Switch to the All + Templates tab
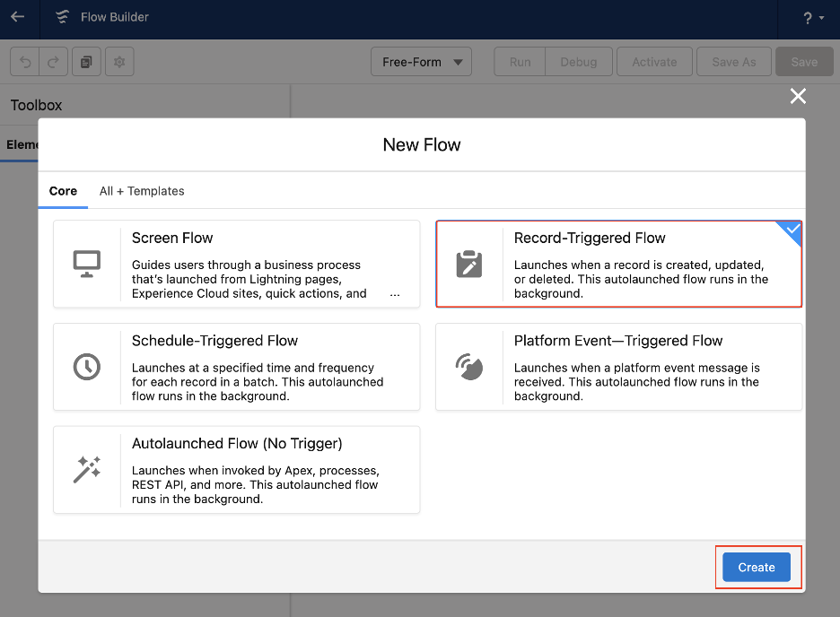 (x=141, y=191)
